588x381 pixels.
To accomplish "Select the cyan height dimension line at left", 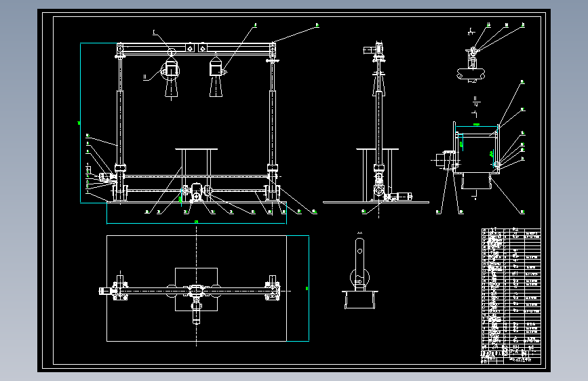I will coord(81,123).
